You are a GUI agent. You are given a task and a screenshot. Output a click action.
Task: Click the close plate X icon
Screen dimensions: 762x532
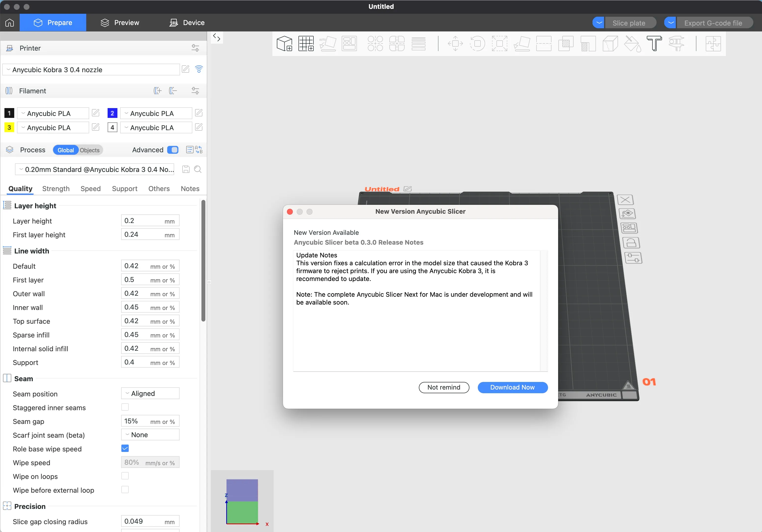(625, 200)
